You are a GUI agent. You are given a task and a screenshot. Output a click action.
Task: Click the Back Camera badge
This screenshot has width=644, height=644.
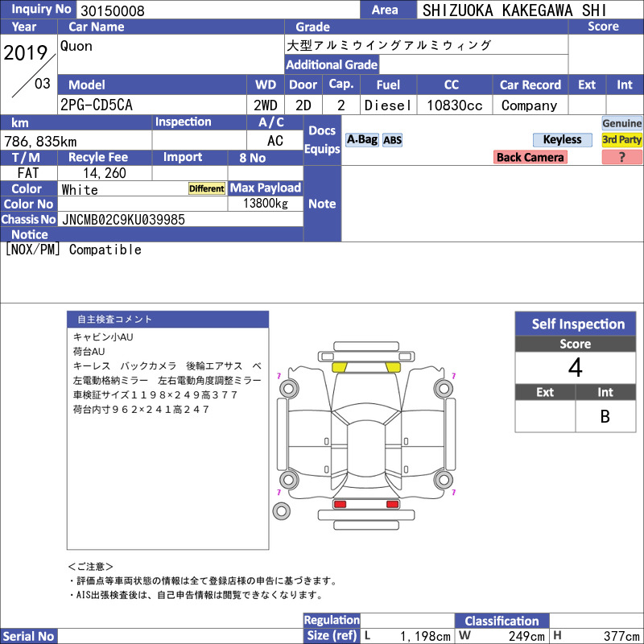point(530,157)
